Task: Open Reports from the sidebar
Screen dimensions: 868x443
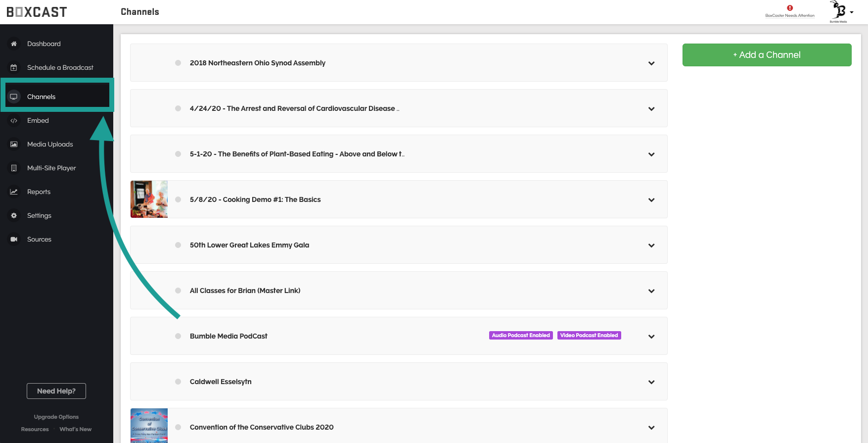Action: (x=39, y=192)
